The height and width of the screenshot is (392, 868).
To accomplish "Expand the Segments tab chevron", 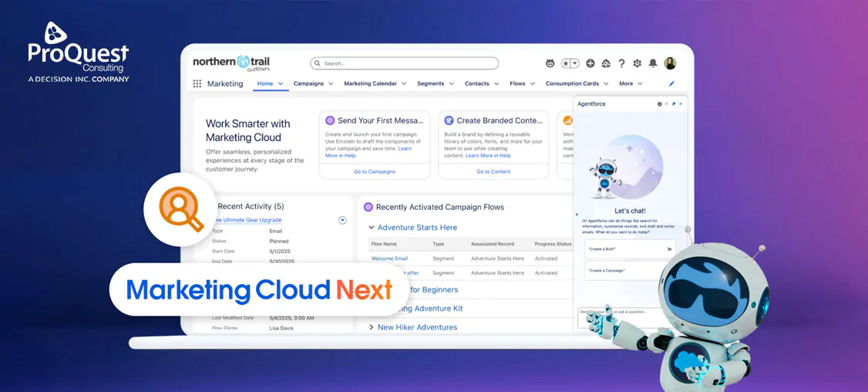I will click(452, 83).
